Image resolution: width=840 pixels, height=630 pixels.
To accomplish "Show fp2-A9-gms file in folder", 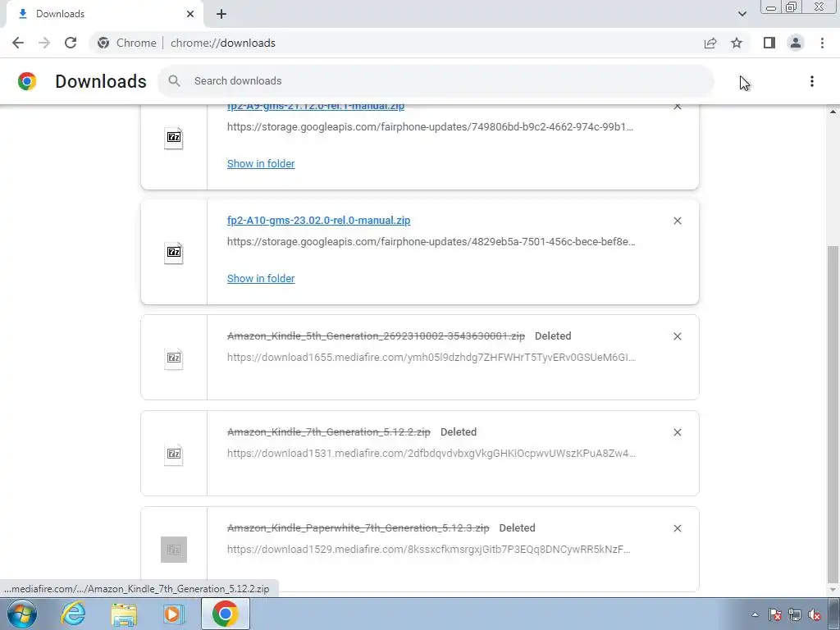I will [x=261, y=164].
